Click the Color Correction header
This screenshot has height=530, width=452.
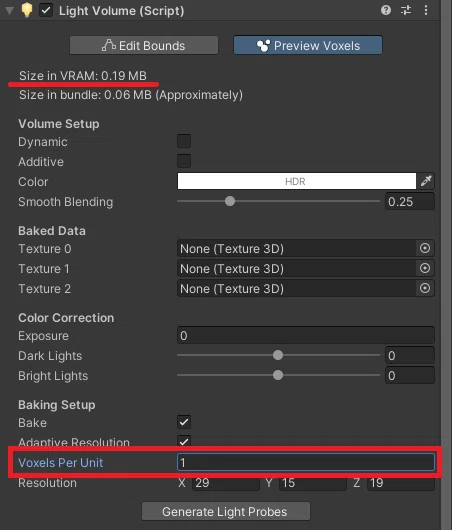pos(66,317)
